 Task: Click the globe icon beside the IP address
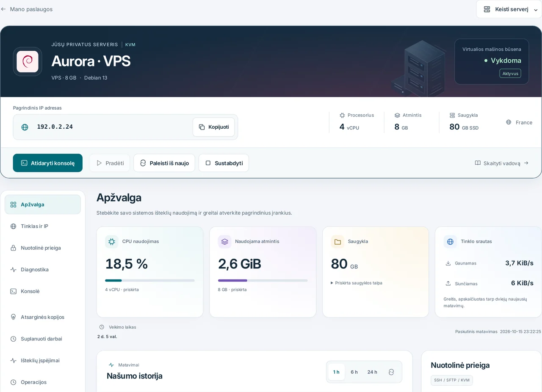tap(25, 127)
